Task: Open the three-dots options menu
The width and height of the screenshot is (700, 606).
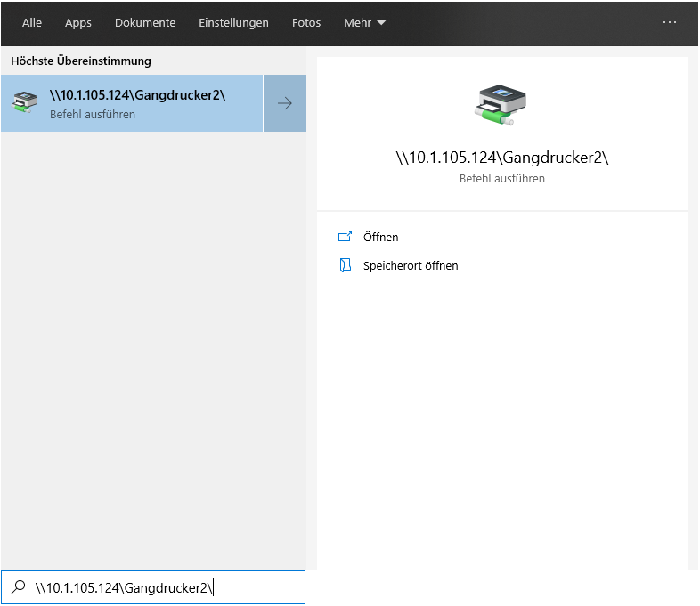Action: tap(669, 22)
